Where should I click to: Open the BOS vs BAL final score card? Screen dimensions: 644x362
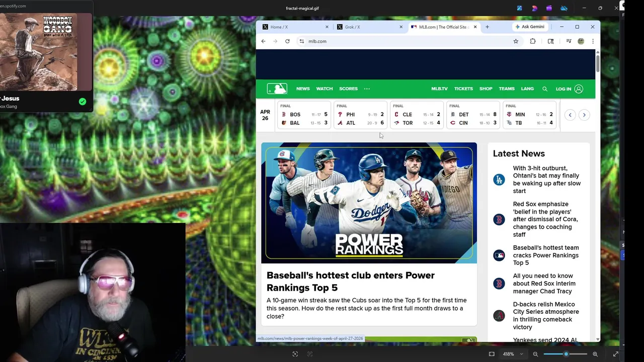pos(304,116)
